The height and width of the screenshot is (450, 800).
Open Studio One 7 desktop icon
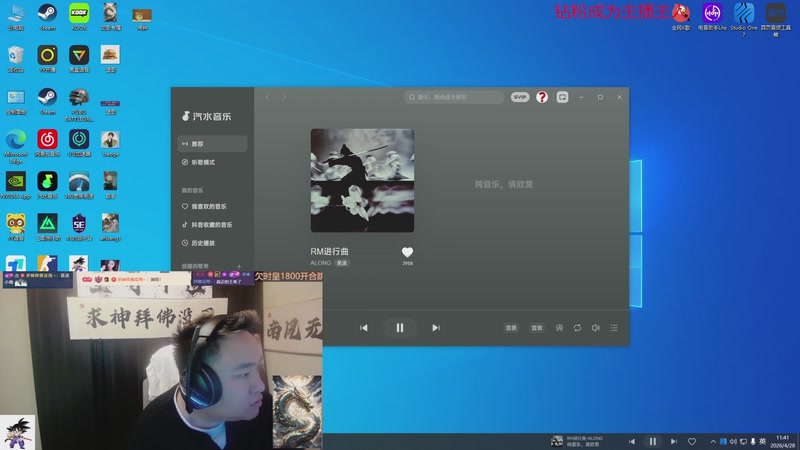click(x=744, y=19)
